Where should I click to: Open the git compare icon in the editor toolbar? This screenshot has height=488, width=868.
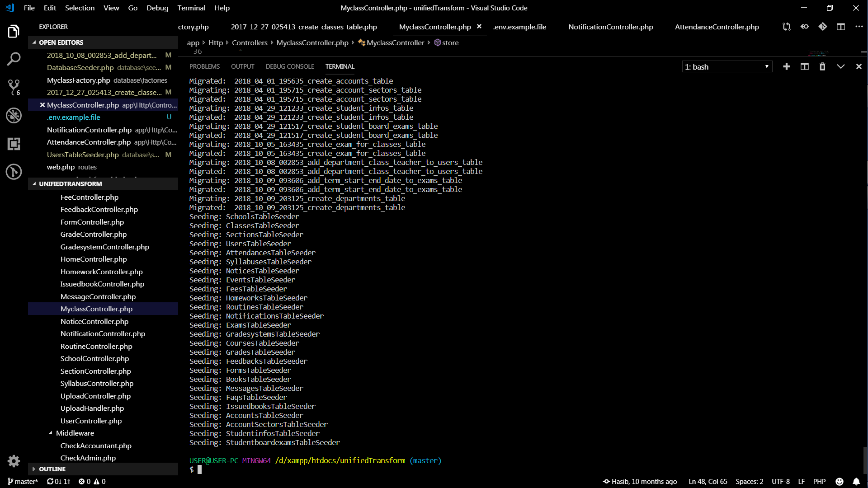(822, 27)
